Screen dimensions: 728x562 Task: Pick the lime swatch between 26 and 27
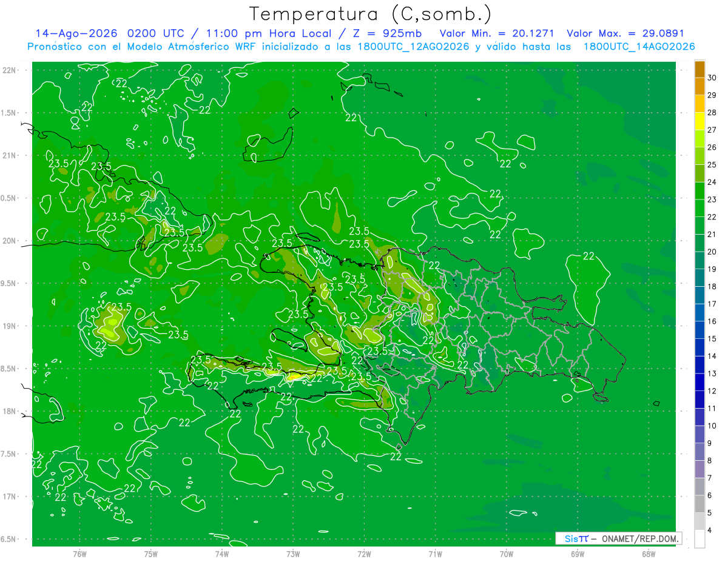tap(699, 139)
